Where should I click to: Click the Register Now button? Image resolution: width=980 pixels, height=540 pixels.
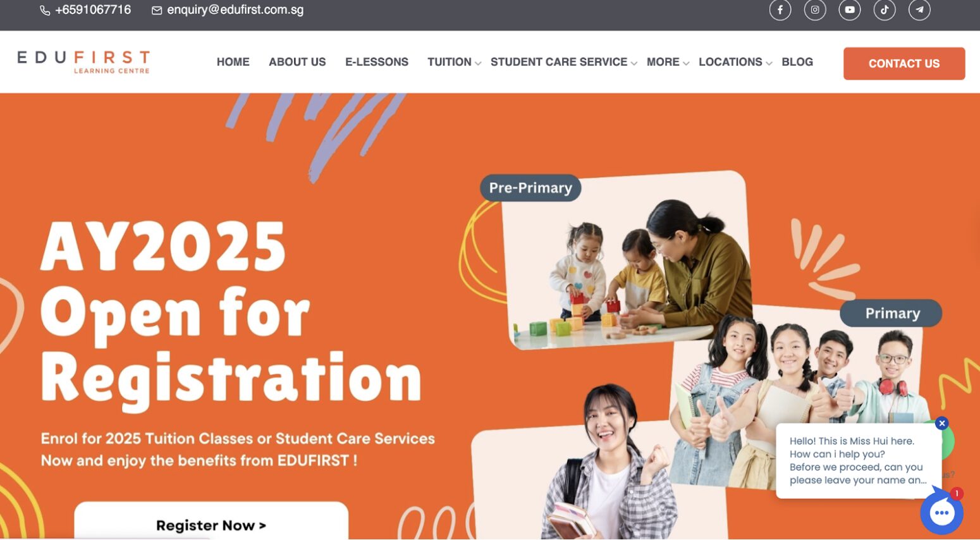click(211, 521)
